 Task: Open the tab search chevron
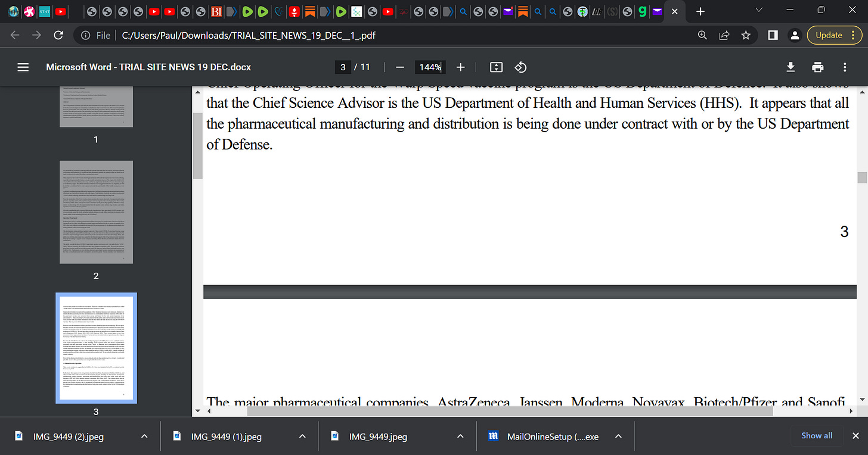759,10
